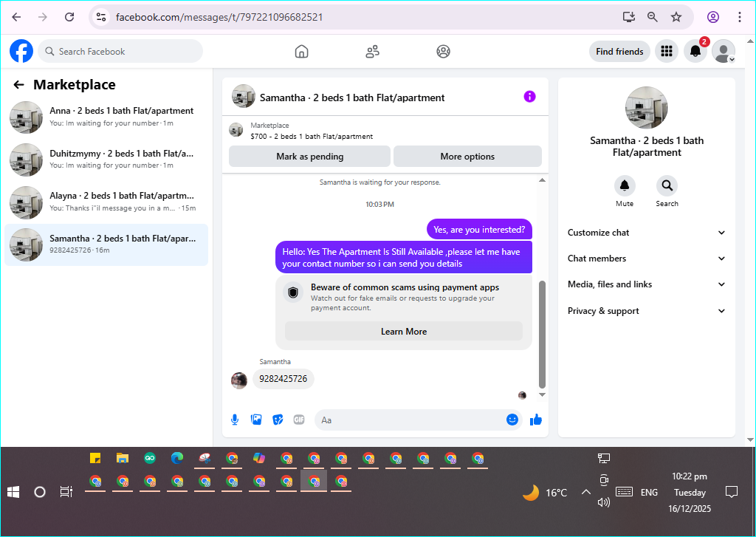The image size is (756, 537).
Task: Open Task View on the taskbar
Action: (x=66, y=492)
